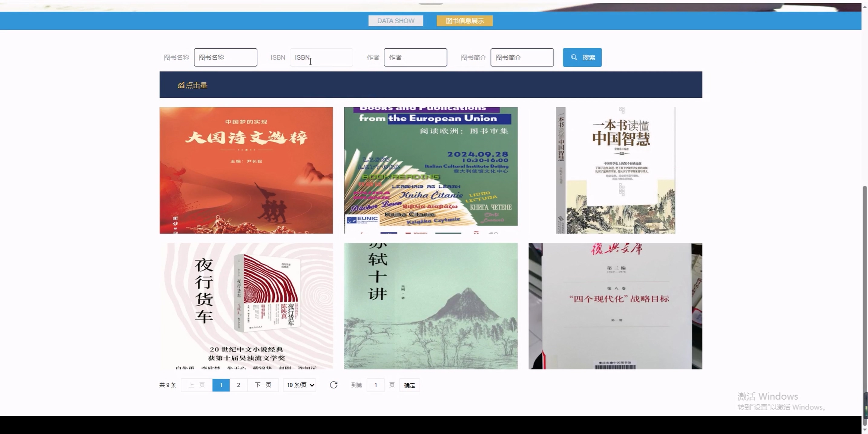The width and height of the screenshot is (868, 434).
Task: Focus the ISBN input field
Action: point(321,57)
